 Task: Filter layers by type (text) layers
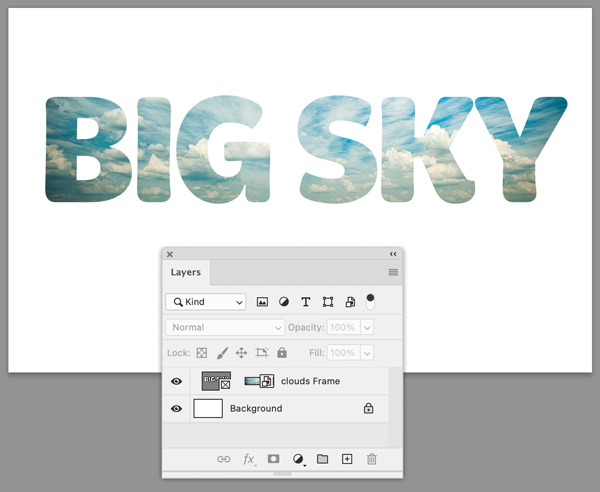(x=305, y=302)
